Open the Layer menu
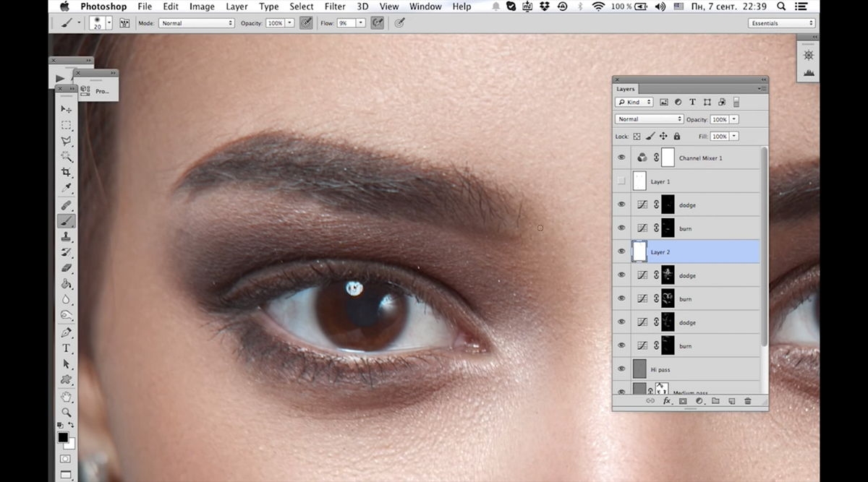The image size is (868, 482). click(x=237, y=7)
